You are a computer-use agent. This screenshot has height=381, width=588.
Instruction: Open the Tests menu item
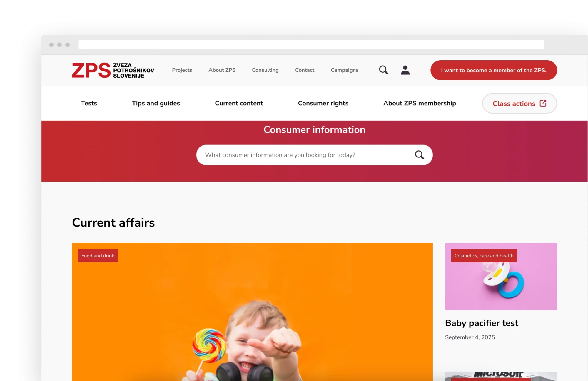(89, 103)
